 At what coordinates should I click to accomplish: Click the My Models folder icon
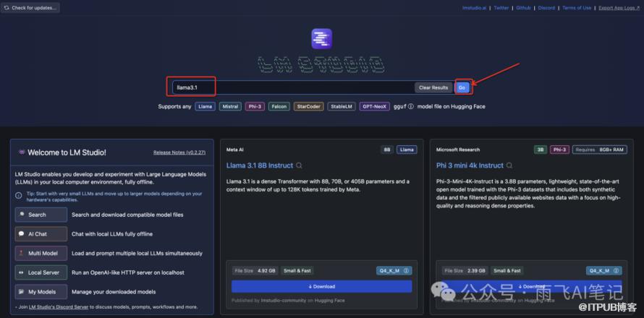point(21,292)
